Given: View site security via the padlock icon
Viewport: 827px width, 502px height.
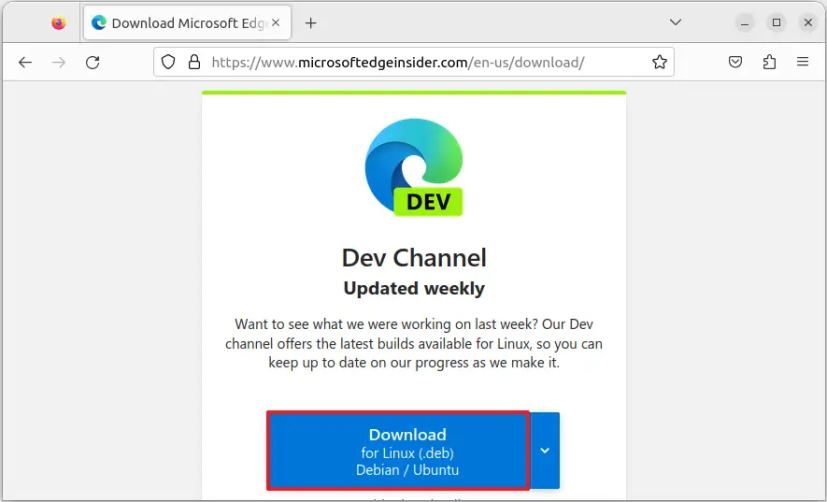Looking at the screenshot, I should (194, 62).
